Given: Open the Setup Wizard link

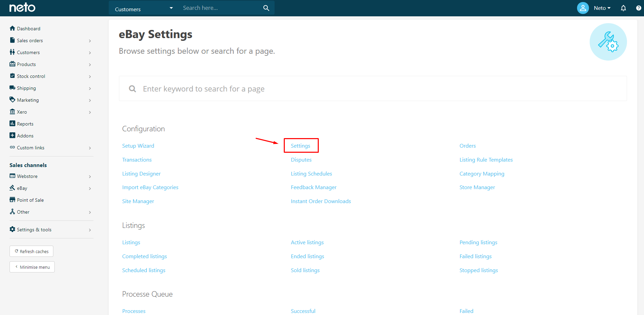Looking at the screenshot, I should 138,146.
